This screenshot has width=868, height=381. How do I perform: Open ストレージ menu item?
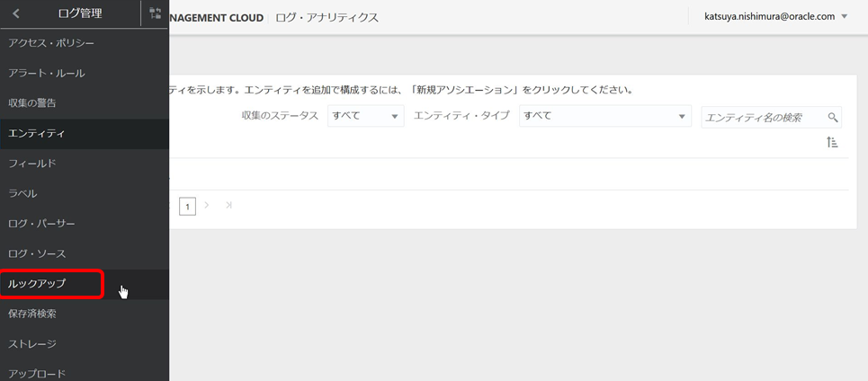click(85, 343)
